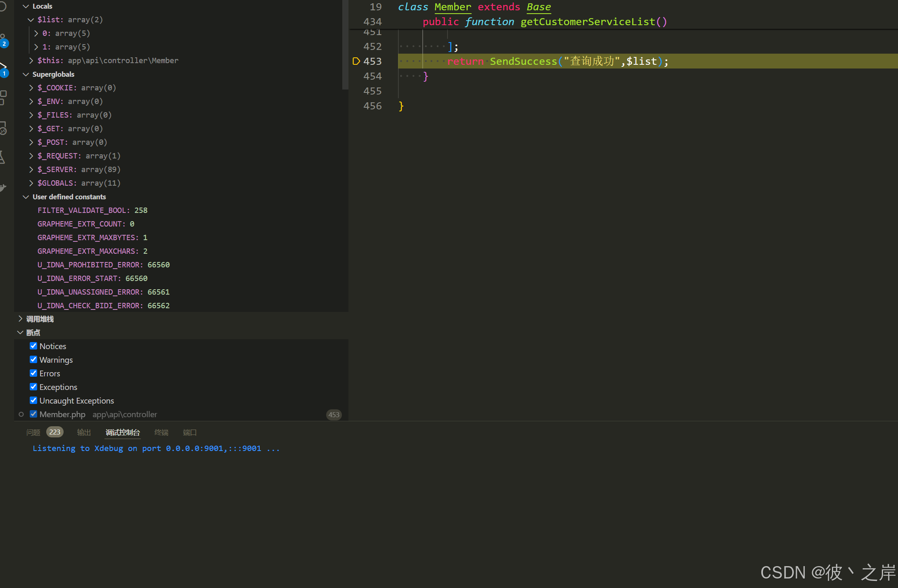This screenshot has height=588, width=898.
Task: Expand item 1: array(5)
Action: pos(36,47)
